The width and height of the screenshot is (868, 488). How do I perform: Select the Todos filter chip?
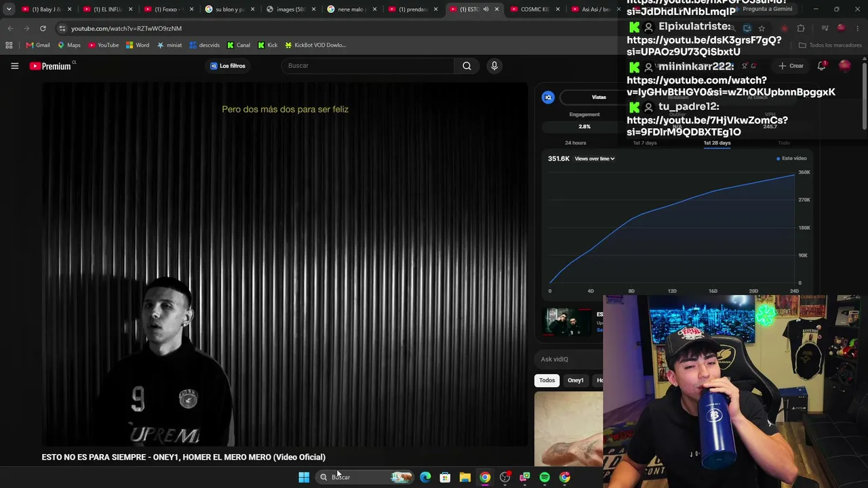(547, 380)
